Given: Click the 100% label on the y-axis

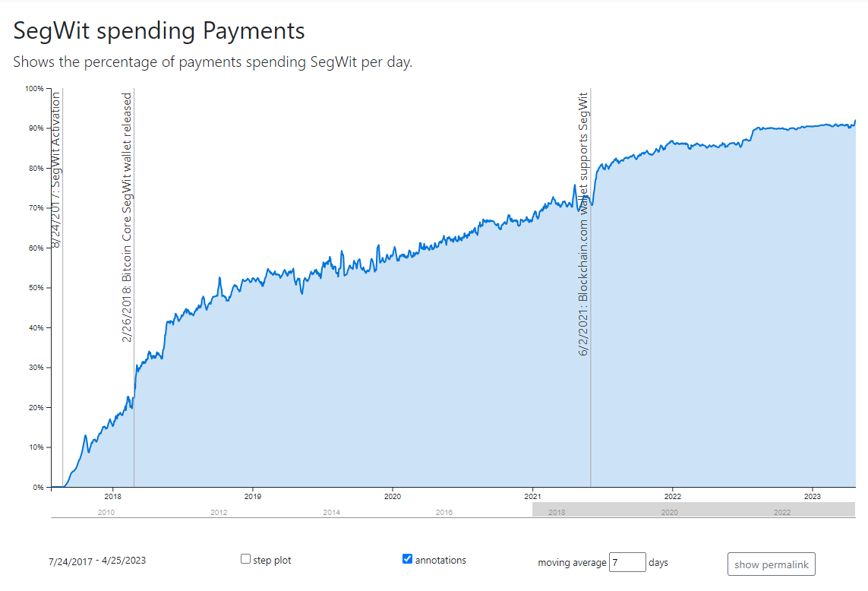Looking at the screenshot, I should pos(35,89).
